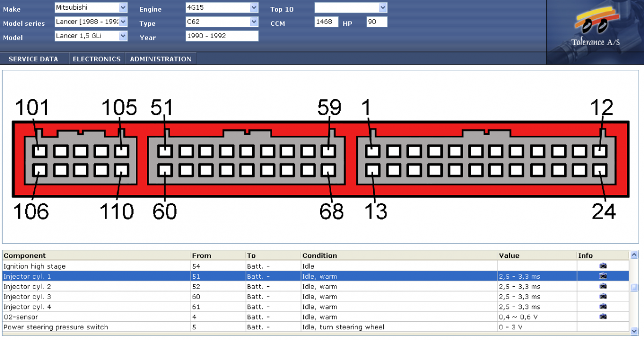644x340 pixels.
Task: Click the From column header
Action: point(218,256)
